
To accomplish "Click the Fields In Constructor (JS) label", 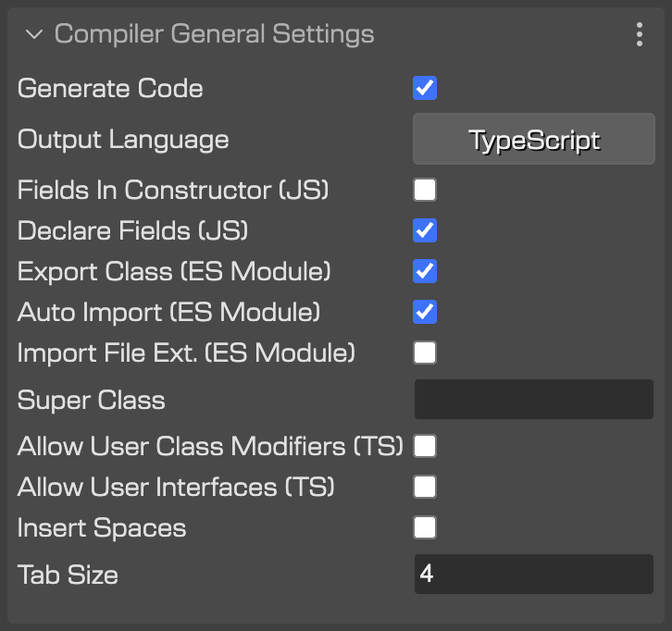I will pyautogui.click(x=173, y=191).
